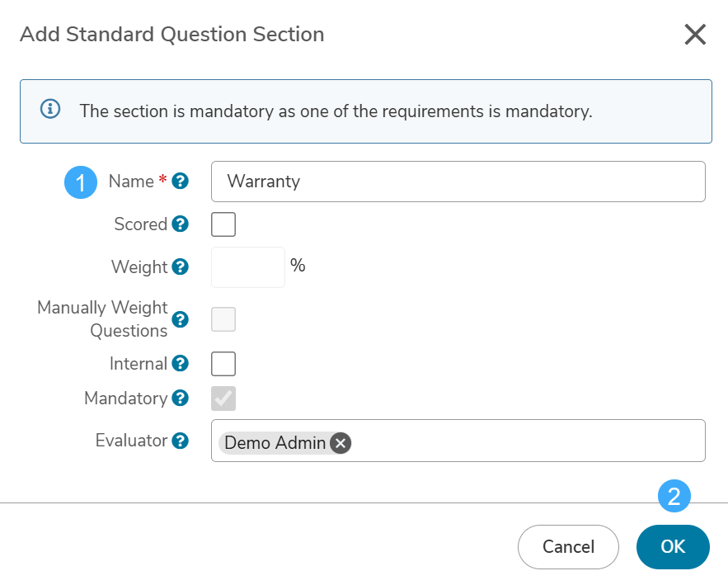
Task: Click the blue step 1 marker
Action: (81, 182)
